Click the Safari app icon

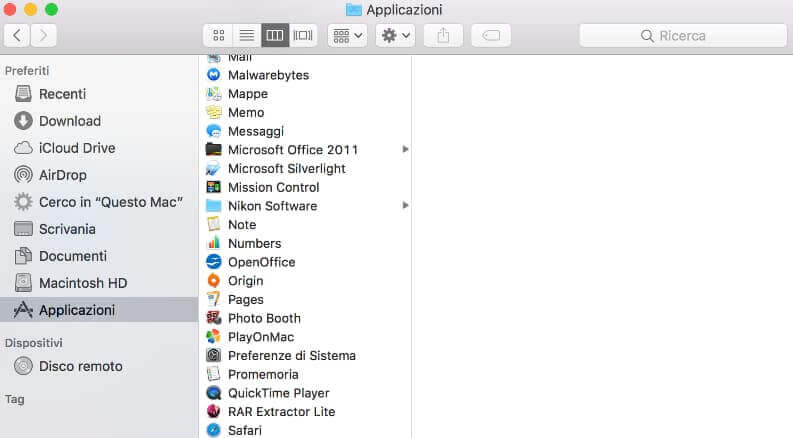click(x=214, y=430)
